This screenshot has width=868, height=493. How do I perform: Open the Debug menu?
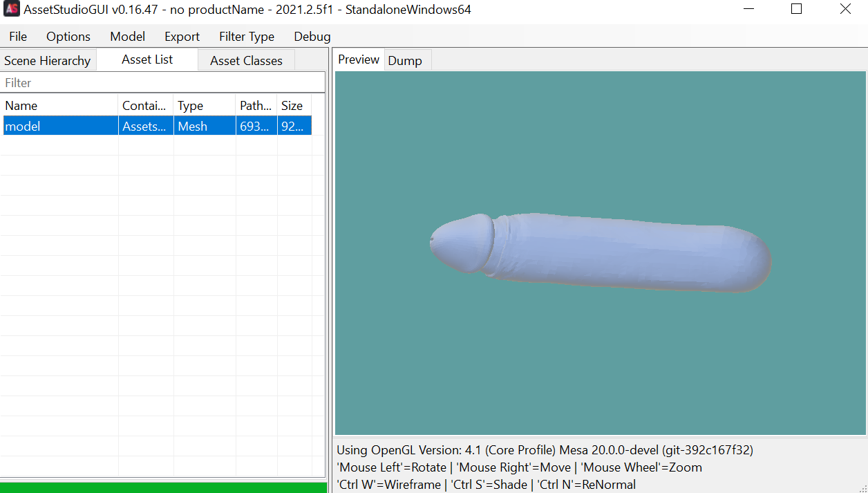coord(312,37)
